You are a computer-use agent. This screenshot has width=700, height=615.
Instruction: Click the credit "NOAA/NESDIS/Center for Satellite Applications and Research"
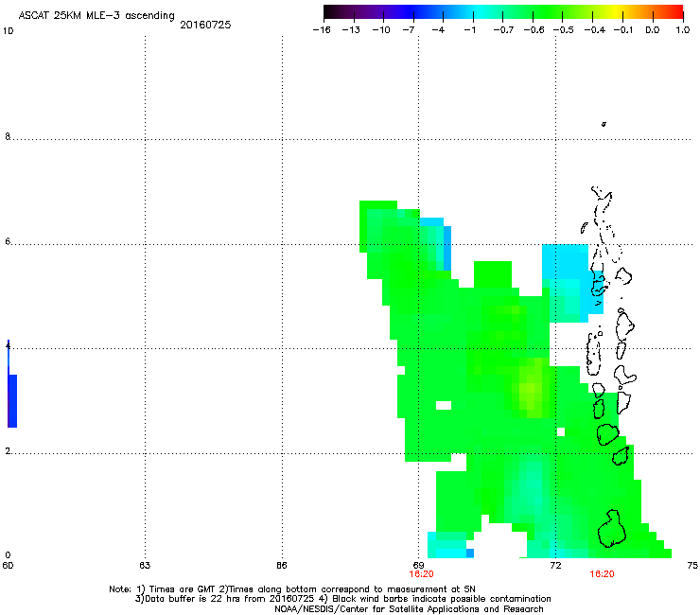click(409, 609)
